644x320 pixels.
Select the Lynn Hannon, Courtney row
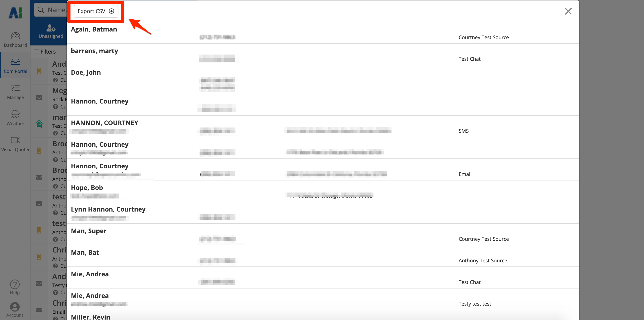(108, 209)
